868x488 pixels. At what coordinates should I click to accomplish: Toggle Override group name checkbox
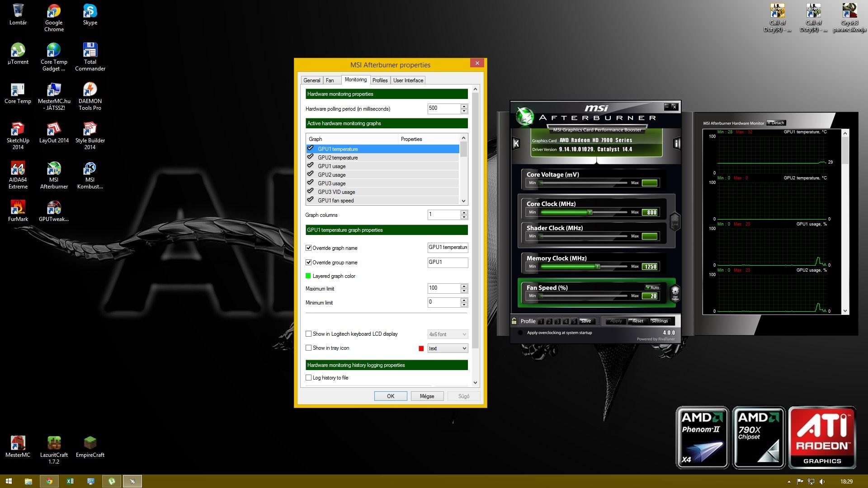pos(308,263)
